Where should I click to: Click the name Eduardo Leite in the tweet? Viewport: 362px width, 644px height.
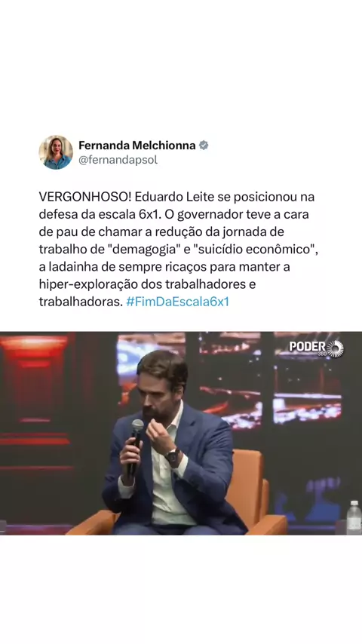pos(174,197)
